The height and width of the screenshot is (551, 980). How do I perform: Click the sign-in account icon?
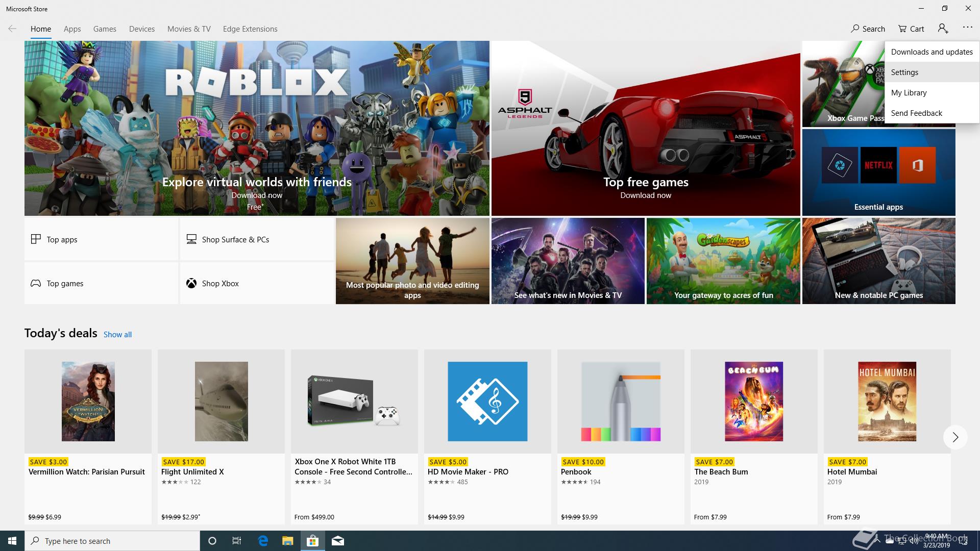(x=943, y=29)
